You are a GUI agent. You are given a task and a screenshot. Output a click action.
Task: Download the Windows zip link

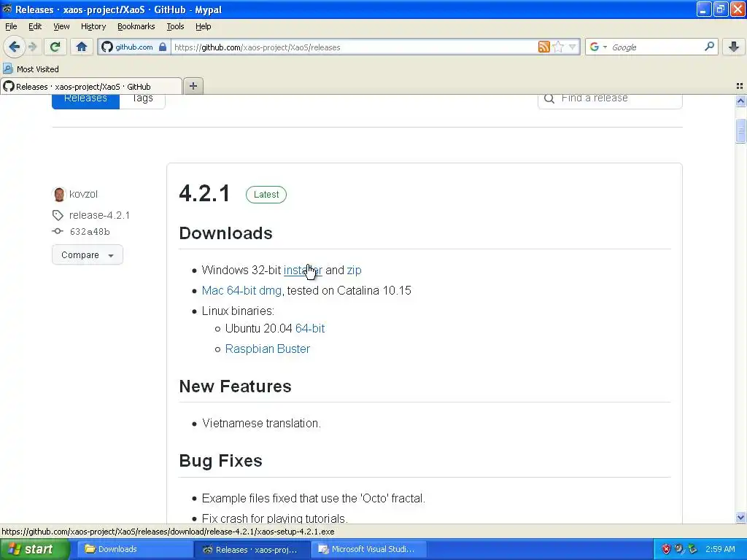pos(354,270)
